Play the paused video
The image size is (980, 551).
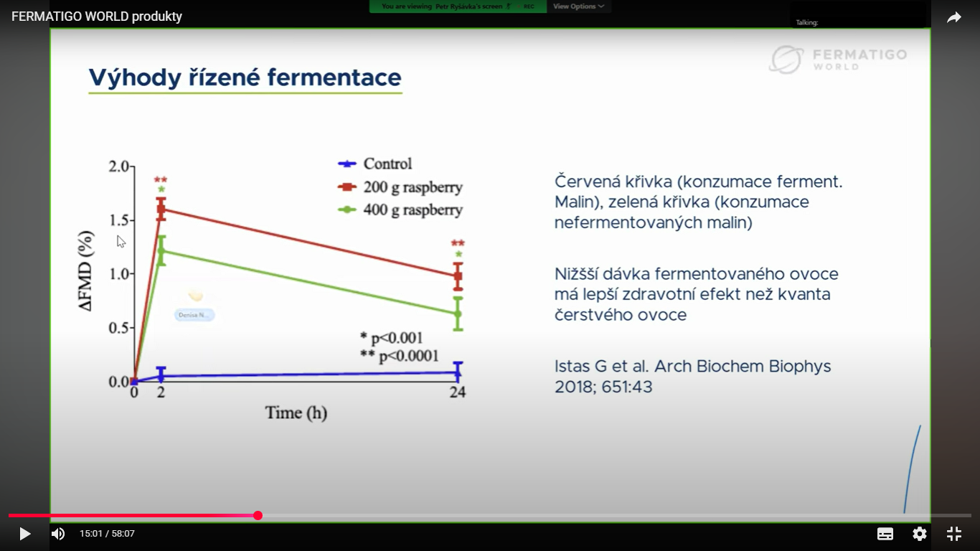click(x=25, y=534)
